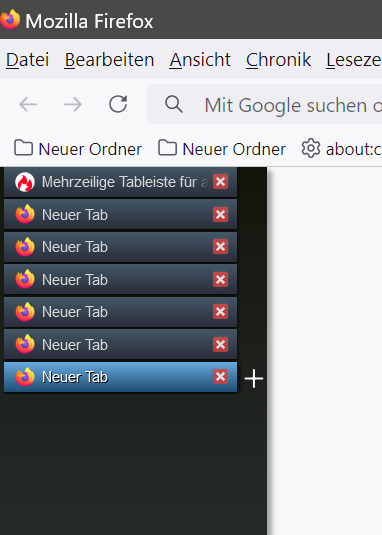Click the forward navigation arrow
382x535 pixels.
(73, 104)
